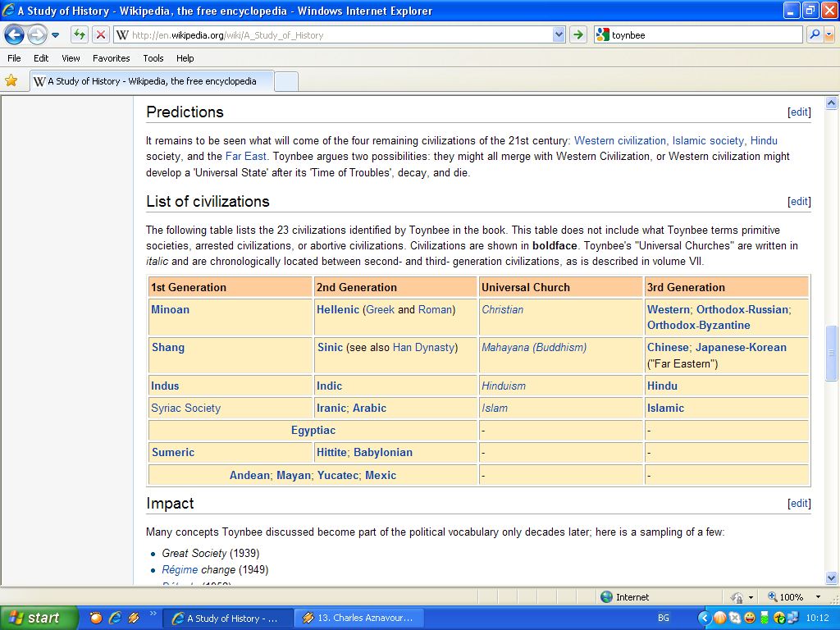Open the Favorites menu
Viewport: 840px width, 630px height.
pyautogui.click(x=111, y=58)
